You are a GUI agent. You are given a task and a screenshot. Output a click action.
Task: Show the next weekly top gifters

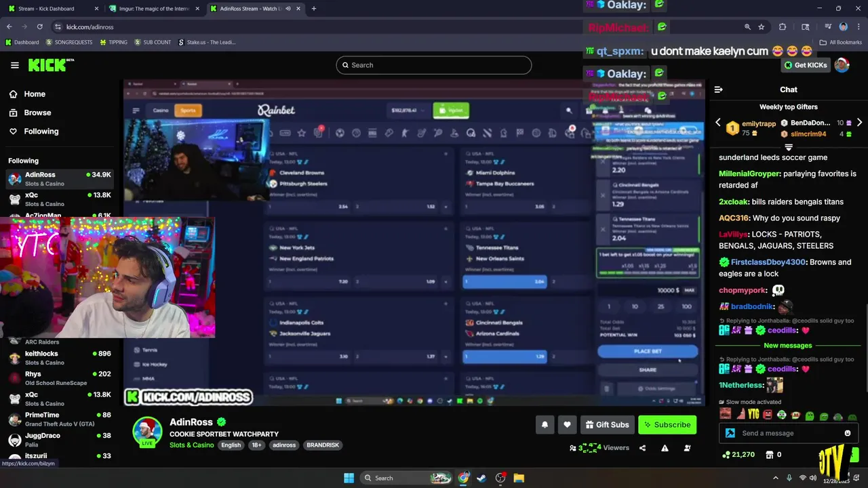[x=859, y=123]
